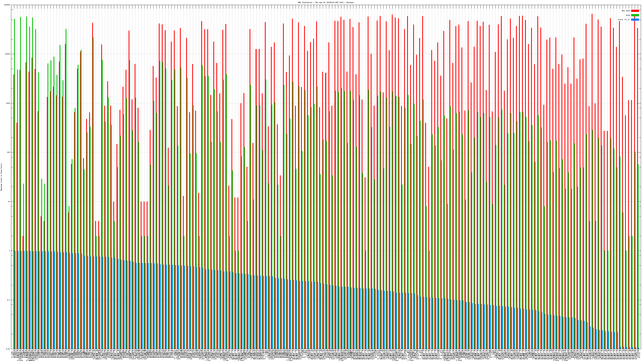The height and width of the screenshot is (362, 644).
Task: Click the 1000 y-axis tick label
Action: (8, 103)
